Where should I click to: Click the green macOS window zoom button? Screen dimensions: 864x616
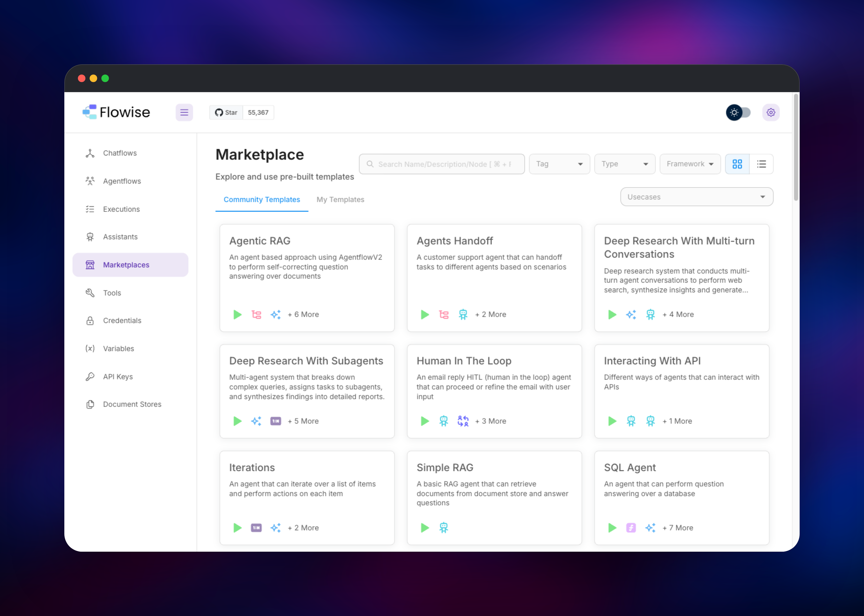point(105,78)
